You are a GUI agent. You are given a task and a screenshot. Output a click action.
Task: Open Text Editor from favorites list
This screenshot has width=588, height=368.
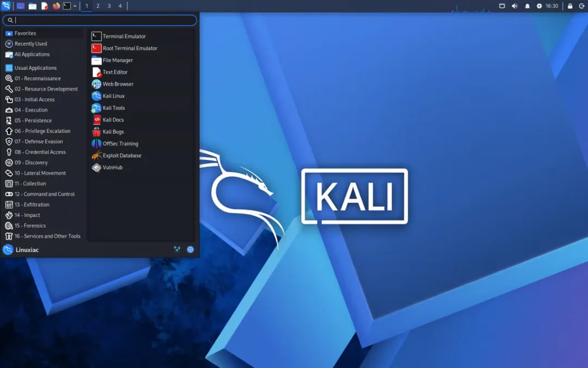142,72
